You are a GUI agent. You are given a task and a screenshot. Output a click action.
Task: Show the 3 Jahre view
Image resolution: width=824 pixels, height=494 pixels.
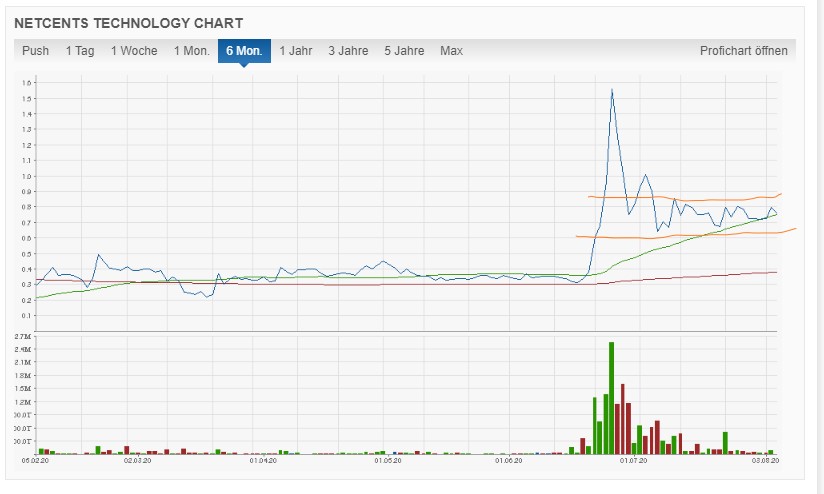[x=348, y=51]
